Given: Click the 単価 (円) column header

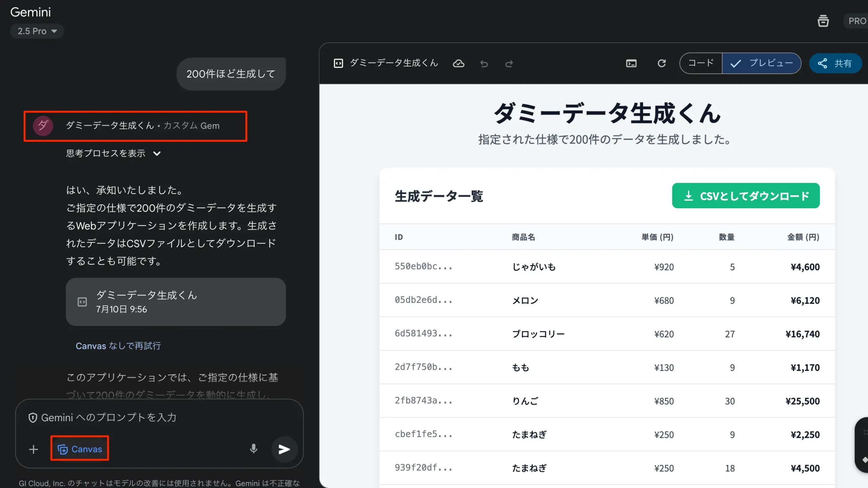Looking at the screenshot, I should point(657,237).
